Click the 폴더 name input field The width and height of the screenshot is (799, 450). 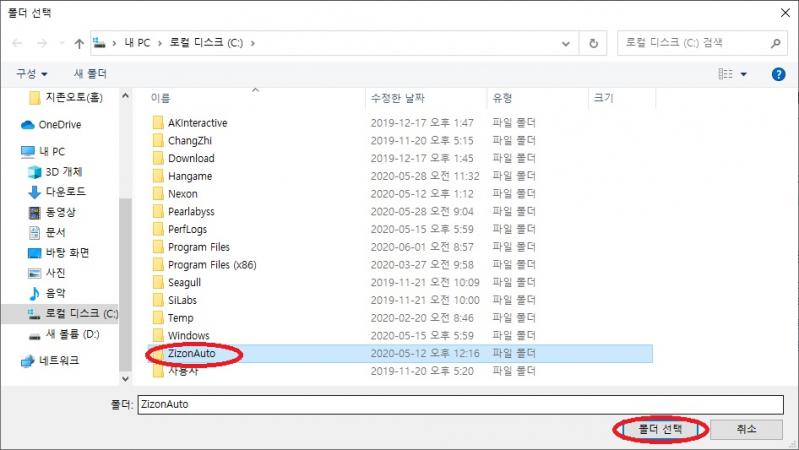[x=460, y=405]
